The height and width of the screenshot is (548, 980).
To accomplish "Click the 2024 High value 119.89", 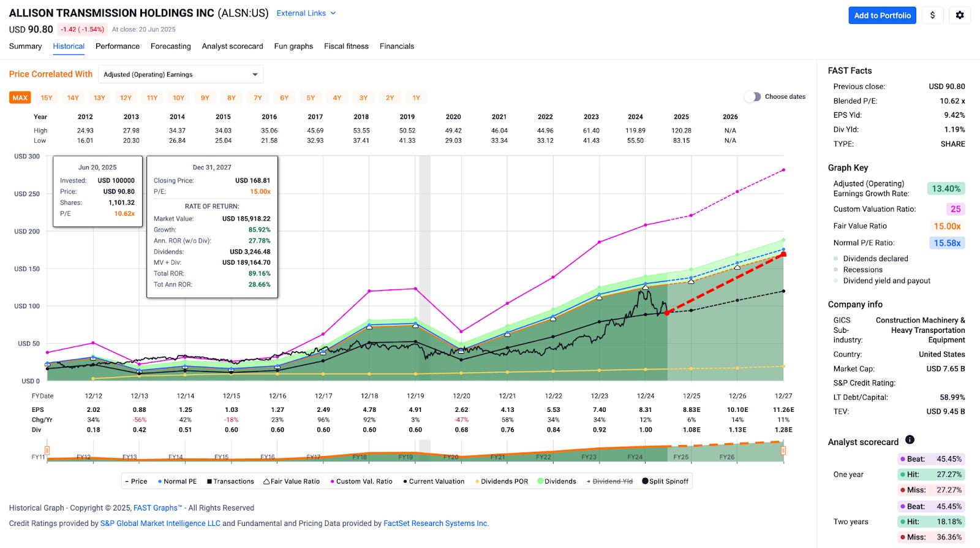I will [635, 131].
